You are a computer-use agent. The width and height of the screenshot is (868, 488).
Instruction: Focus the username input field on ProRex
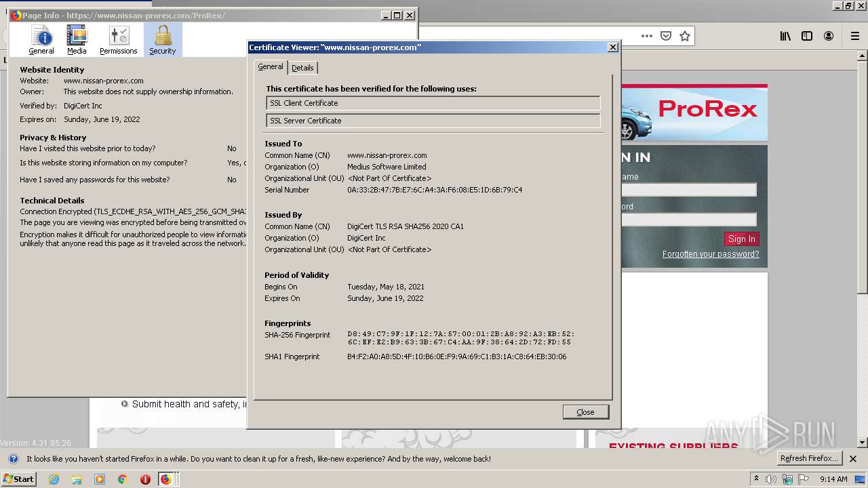tap(688, 190)
